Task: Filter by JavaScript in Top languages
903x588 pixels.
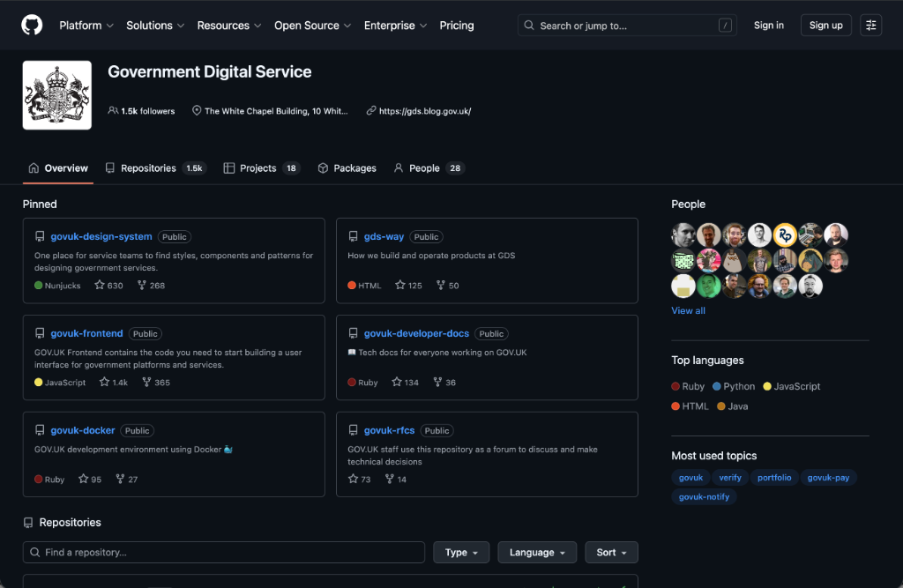Action: pyautogui.click(x=792, y=386)
